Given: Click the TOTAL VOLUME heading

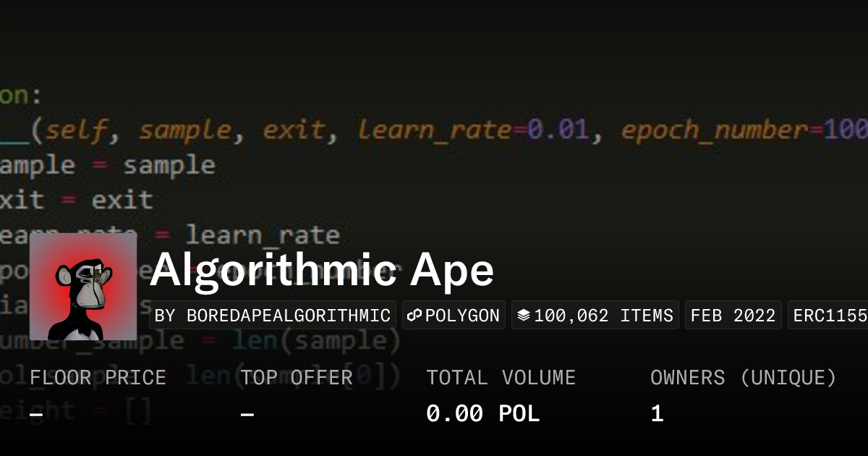Looking at the screenshot, I should coord(501,377).
